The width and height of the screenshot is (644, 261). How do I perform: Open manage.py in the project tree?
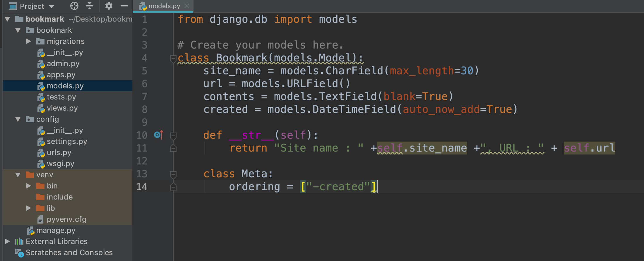56,230
